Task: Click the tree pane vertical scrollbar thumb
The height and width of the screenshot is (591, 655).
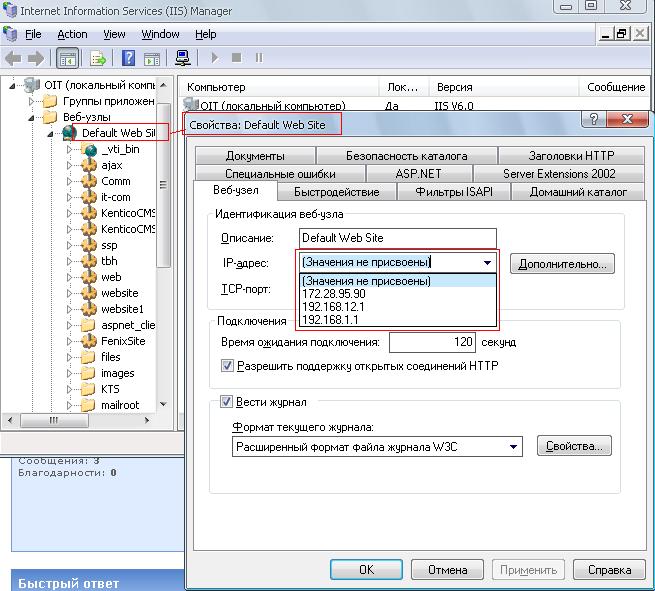Action: (x=163, y=185)
